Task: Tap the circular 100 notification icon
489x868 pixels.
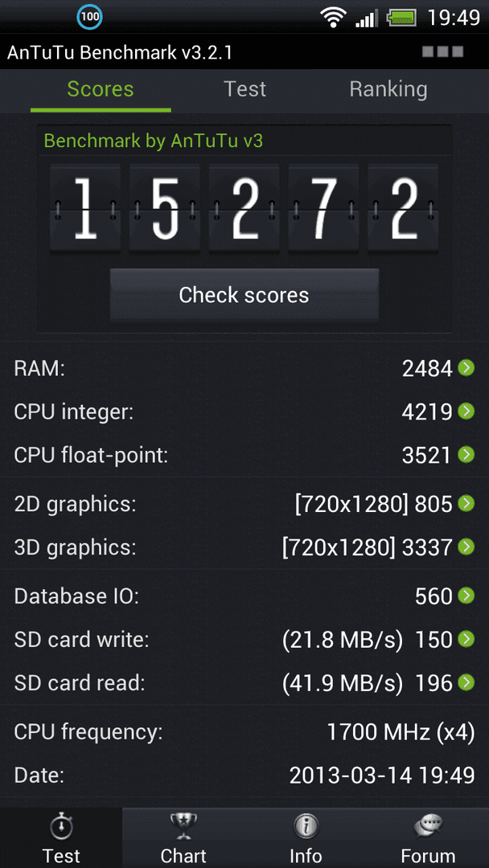Action: point(89,17)
